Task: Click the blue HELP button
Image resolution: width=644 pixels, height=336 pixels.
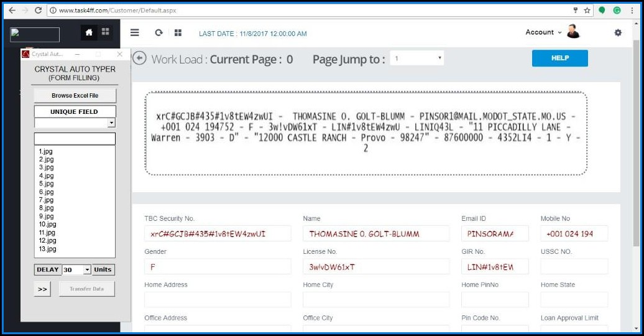Action: click(559, 58)
